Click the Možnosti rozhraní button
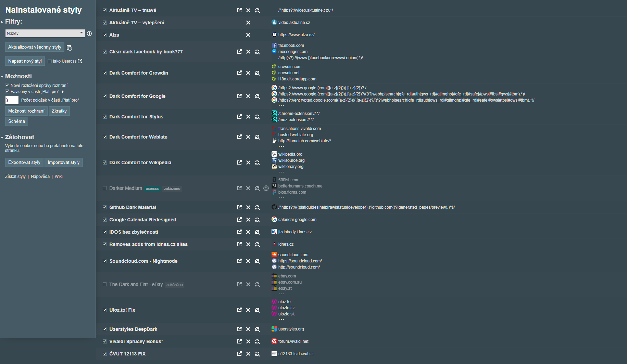 (x=26, y=111)
